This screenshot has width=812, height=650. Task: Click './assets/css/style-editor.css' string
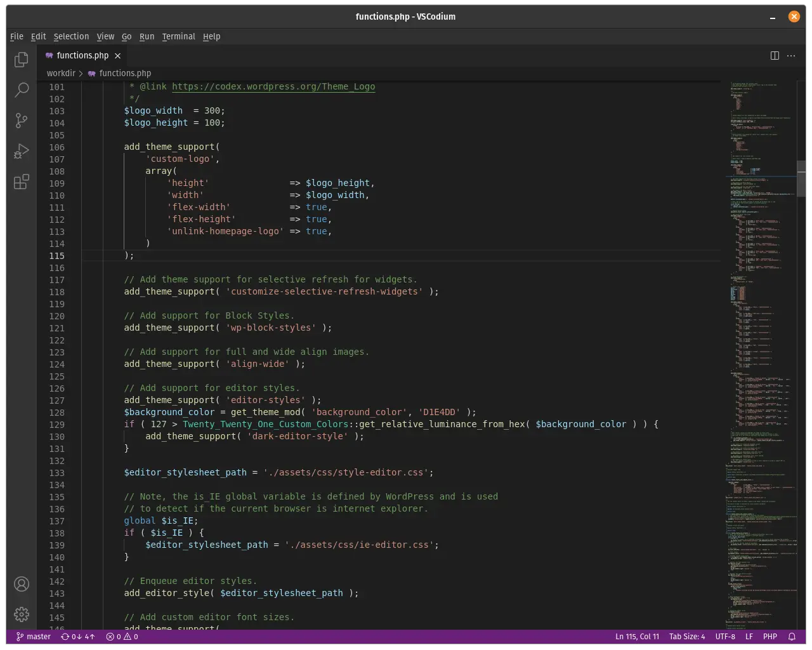pyautogui.click(x=346, y=473)
